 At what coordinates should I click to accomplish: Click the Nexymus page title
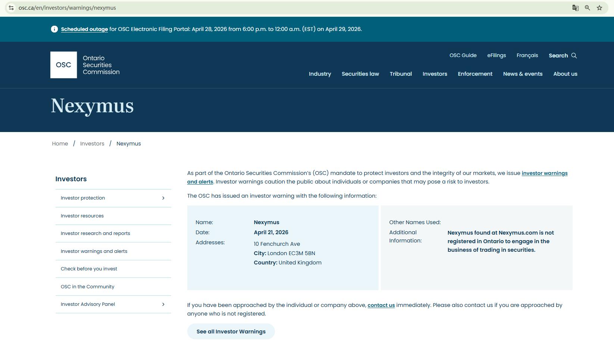tap(92, 106)
